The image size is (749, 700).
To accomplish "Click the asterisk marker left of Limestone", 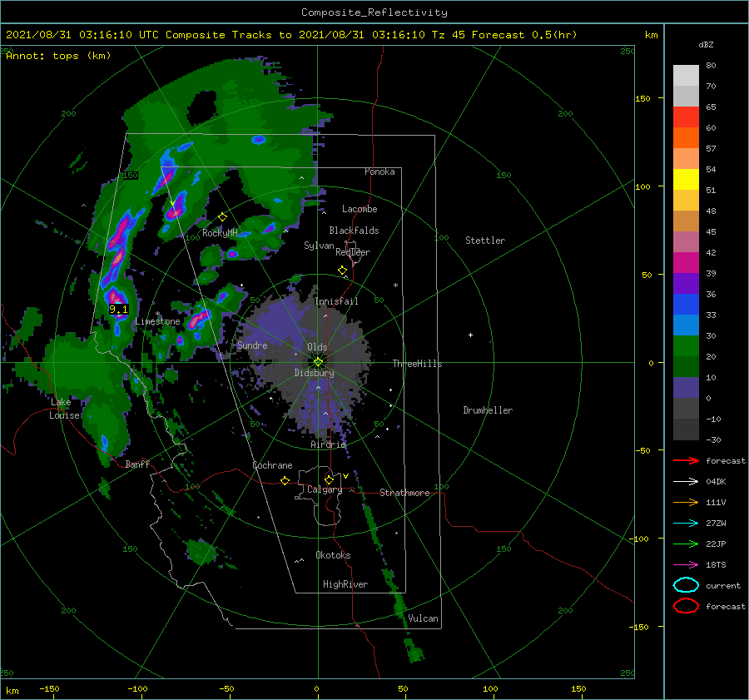I will pos(157,314).
